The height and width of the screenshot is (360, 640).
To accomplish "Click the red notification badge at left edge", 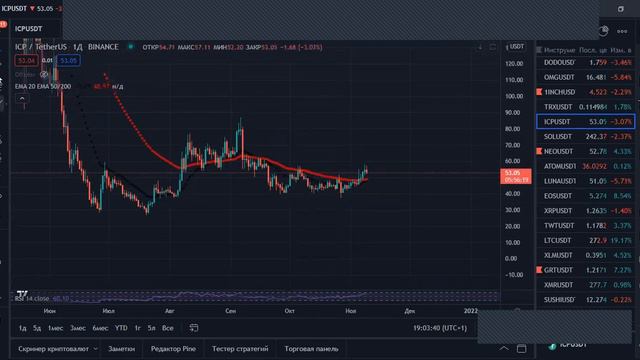I will tap(3, 24).
